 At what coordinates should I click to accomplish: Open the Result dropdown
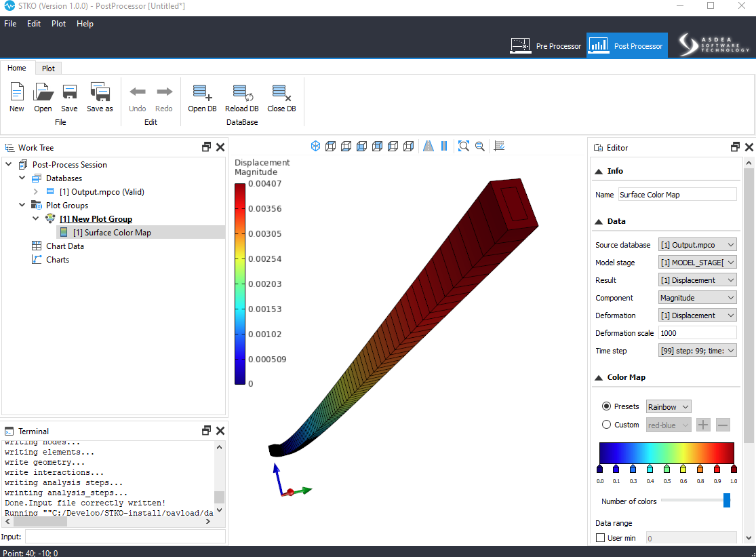coord(697,280)
